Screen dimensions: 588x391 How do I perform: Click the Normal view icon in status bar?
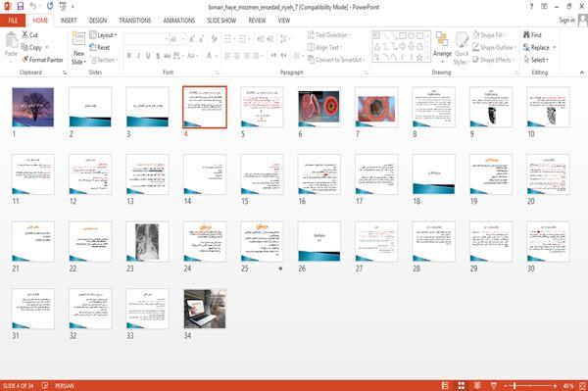445,385
